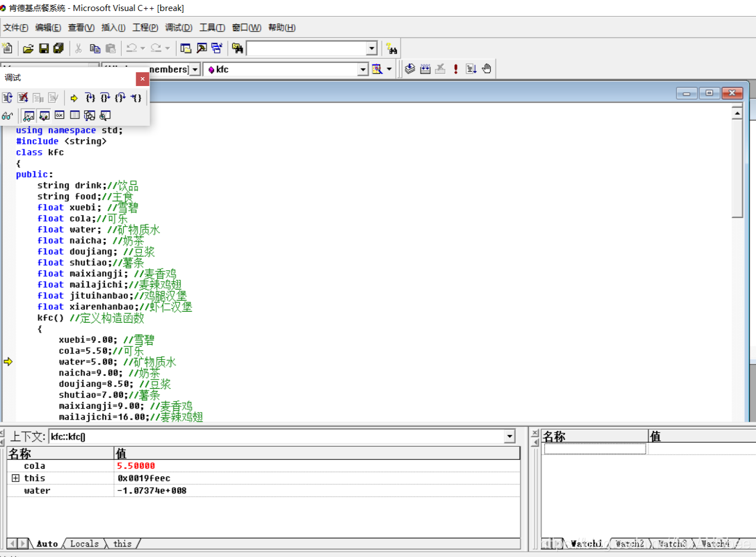Open the Call Stack window icon
Screen dimensions: 756x557
click(x=90, y=116)
